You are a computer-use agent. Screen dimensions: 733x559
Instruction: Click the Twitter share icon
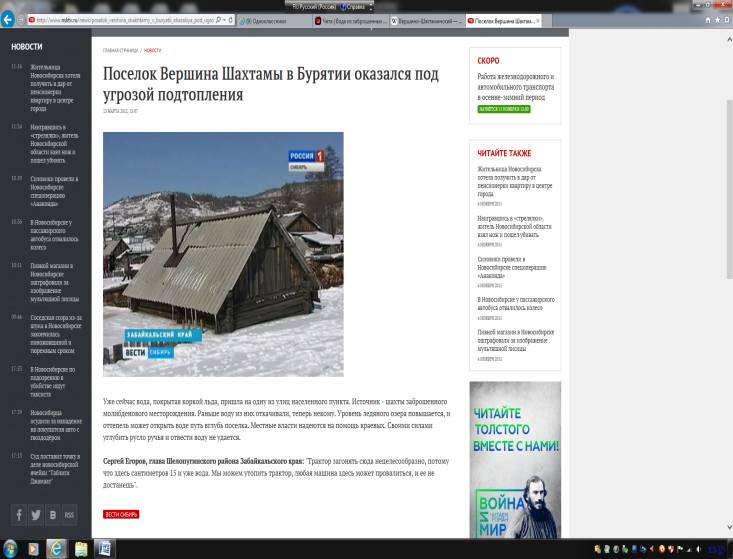[35, 516]
